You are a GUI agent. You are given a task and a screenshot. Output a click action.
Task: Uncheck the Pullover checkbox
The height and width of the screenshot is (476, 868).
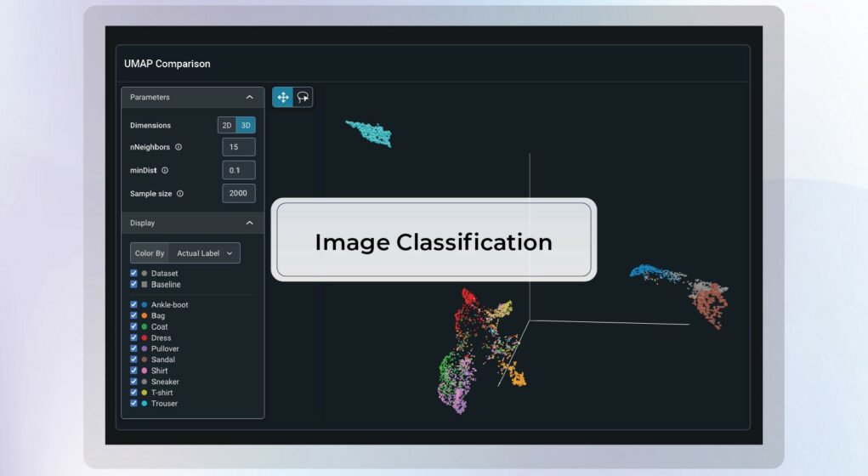click(133, 348)
